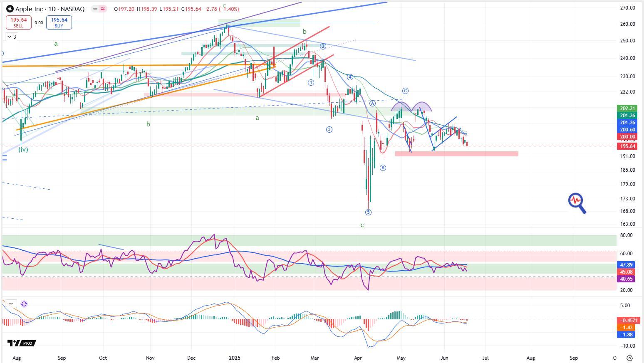Image resolution: width=644 pixels, height=363 pixels.
Task: Click the magnifier pulse icon on chart
Action: pyautogui.click(x=577, y=203)
